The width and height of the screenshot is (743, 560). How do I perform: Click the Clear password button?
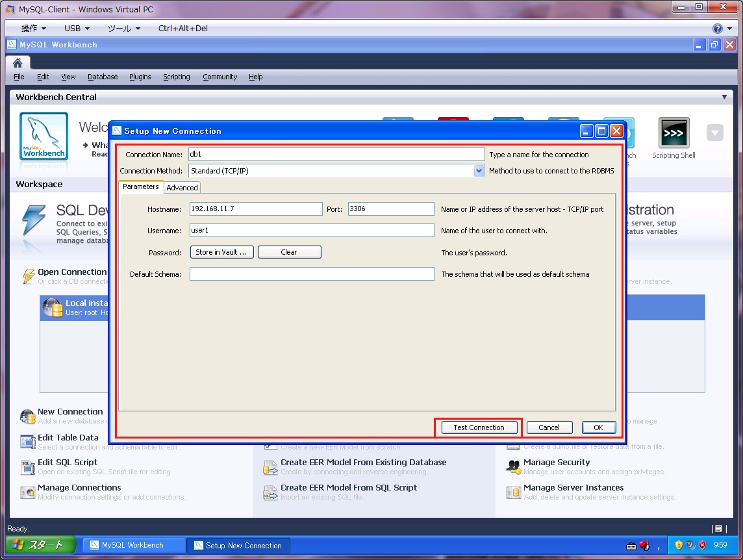coord(289,252)
